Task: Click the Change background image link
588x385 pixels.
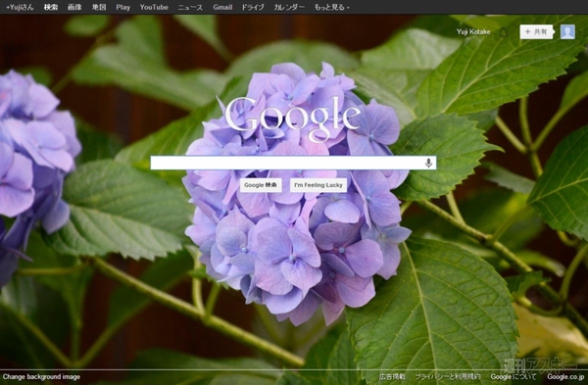Action: point(41,377)
